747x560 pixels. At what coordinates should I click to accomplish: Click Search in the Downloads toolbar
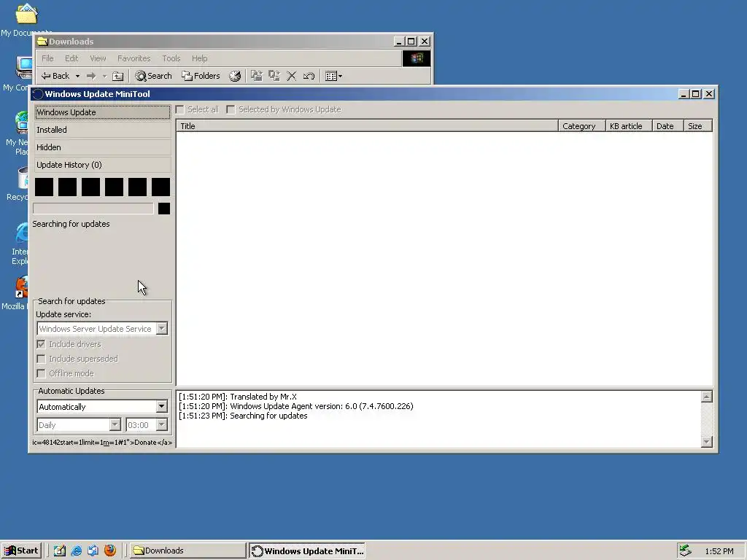(x=153, y=76)
